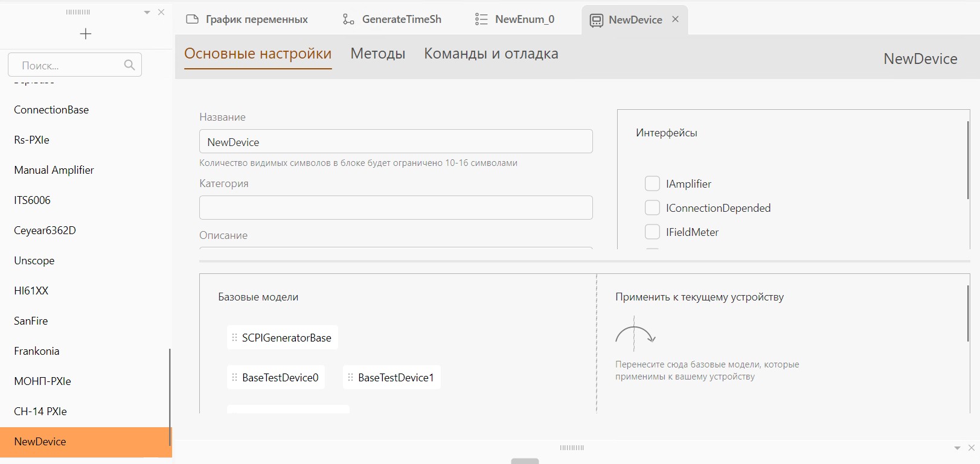
Task: Click the NewEnum_0 list icon
Action: pyautogui.click(x=481, y=19)
